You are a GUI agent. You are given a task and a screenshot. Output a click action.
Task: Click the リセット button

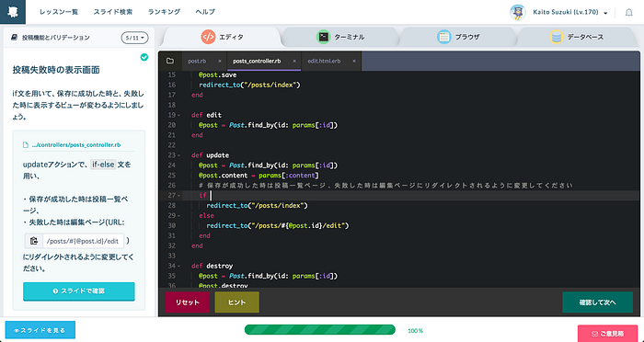188,302
